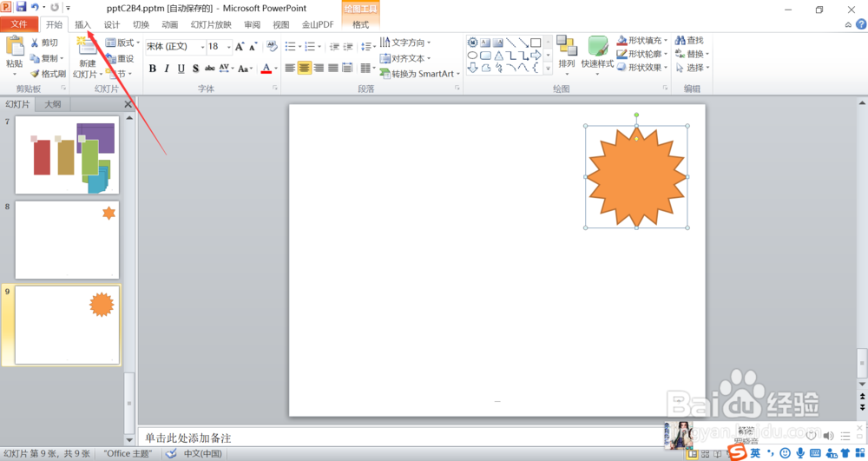Select the text box shape in gallery

(x=485, y=43)
